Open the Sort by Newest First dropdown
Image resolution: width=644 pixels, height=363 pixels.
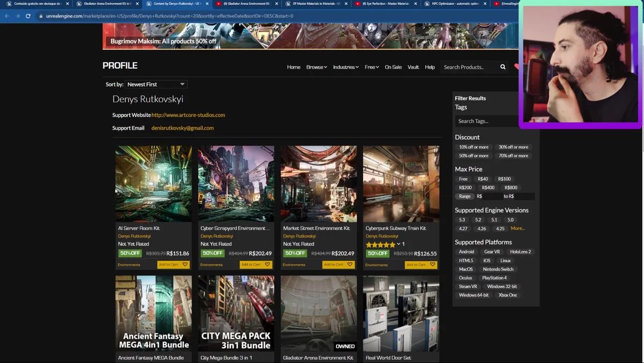[x=156, y=84]
